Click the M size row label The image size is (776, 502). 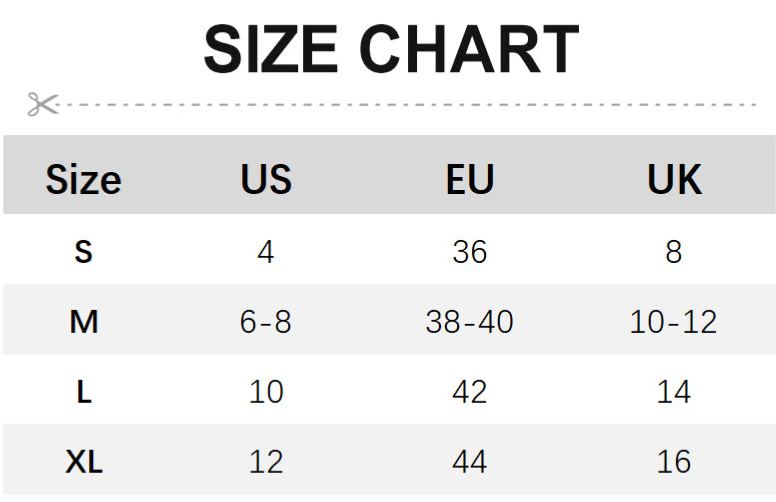(x=83, y=322)
